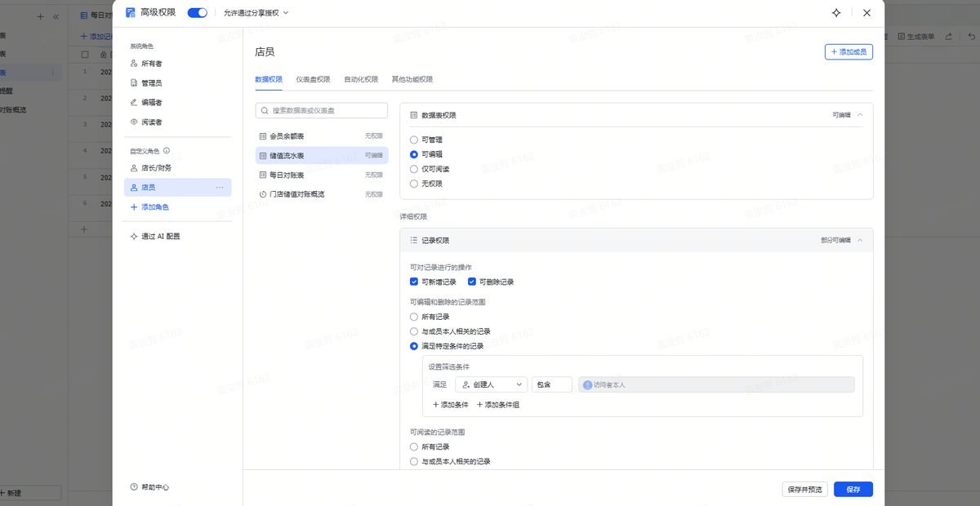The height and width of the screenshot is (506, 980).
Task: Click the share arrow icon in background toolbar
Action: [948, 37]
